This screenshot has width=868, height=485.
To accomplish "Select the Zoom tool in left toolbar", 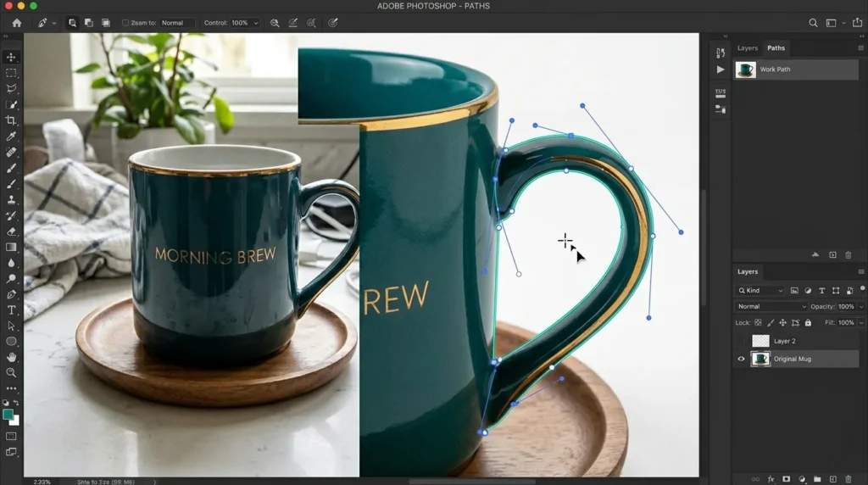I will point(11,372).
